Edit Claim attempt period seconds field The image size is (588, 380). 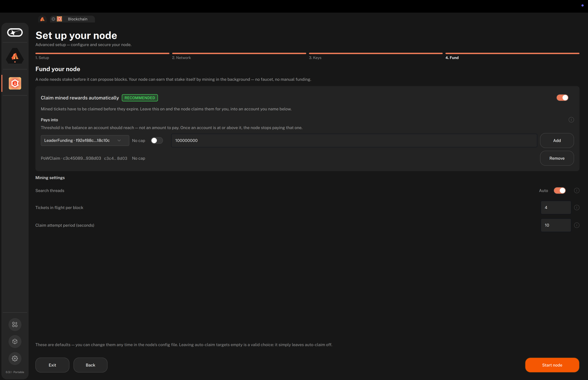(556, 225)
